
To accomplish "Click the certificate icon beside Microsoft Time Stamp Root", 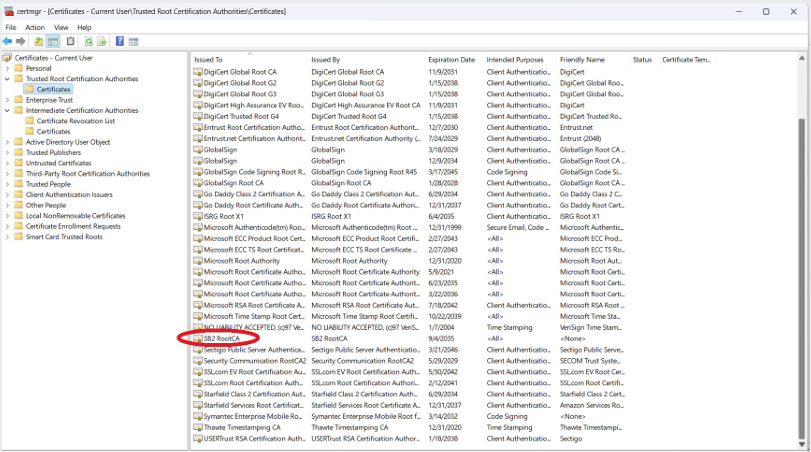I will coord(198,317).
